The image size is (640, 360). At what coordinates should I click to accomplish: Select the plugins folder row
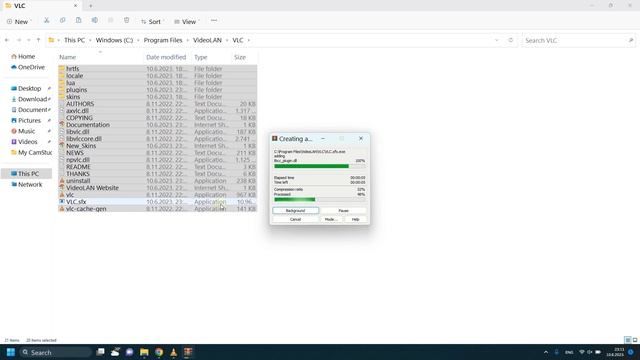click(x=158, y=90)
